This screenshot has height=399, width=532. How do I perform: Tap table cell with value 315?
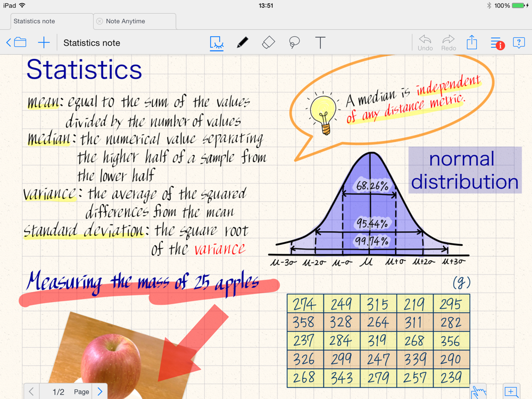378,303
